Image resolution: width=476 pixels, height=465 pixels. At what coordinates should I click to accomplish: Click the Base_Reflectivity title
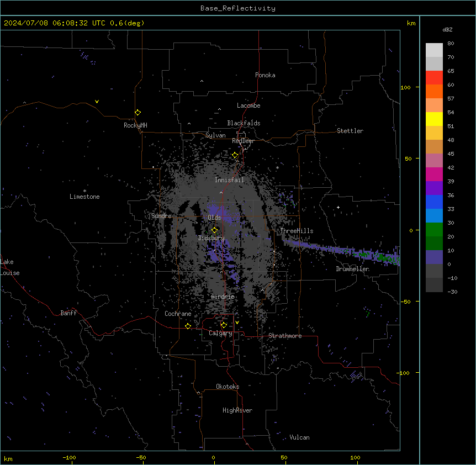tap(238, 8)
